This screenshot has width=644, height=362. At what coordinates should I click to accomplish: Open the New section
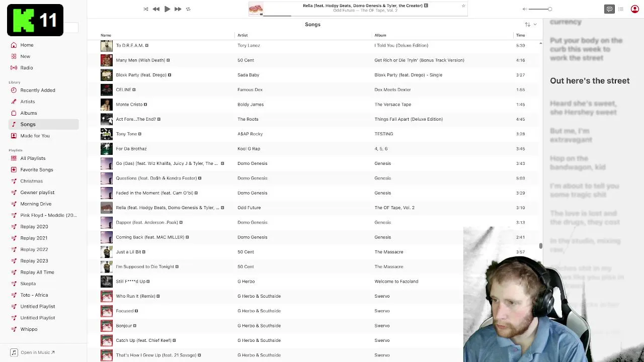tap(25, 56)
